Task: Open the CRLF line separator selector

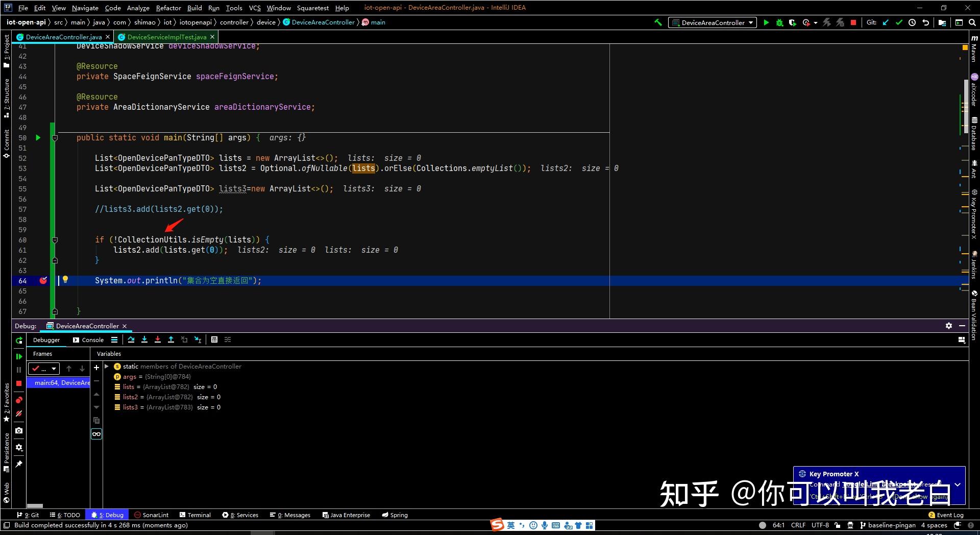Action: click(x=798, y=525)
